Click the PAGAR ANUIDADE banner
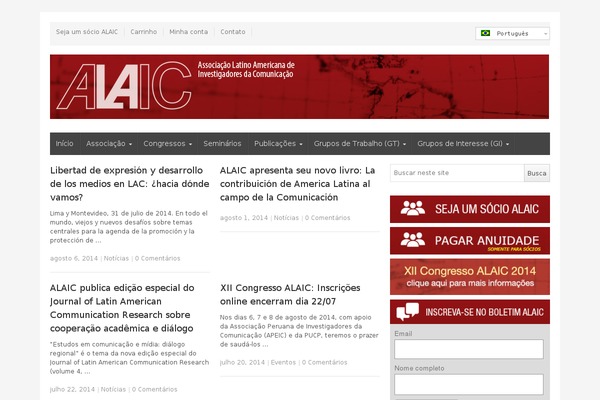This screenshot has width=600, height=400. (470, 241)
